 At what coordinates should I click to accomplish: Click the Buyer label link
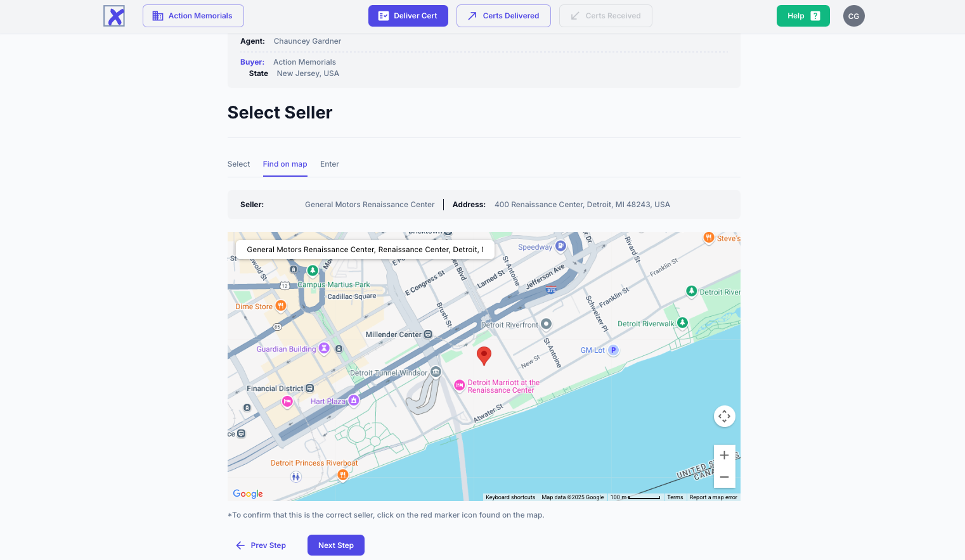pyautogui.click(x=252, y=62)
